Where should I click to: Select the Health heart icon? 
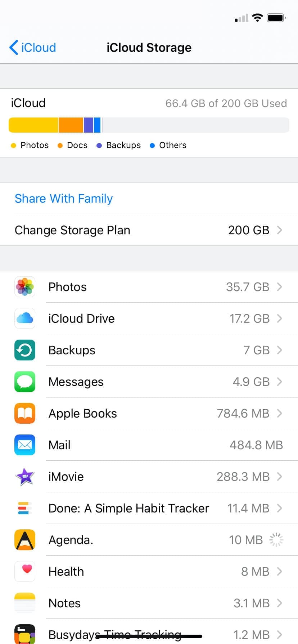tap(24, 571)
